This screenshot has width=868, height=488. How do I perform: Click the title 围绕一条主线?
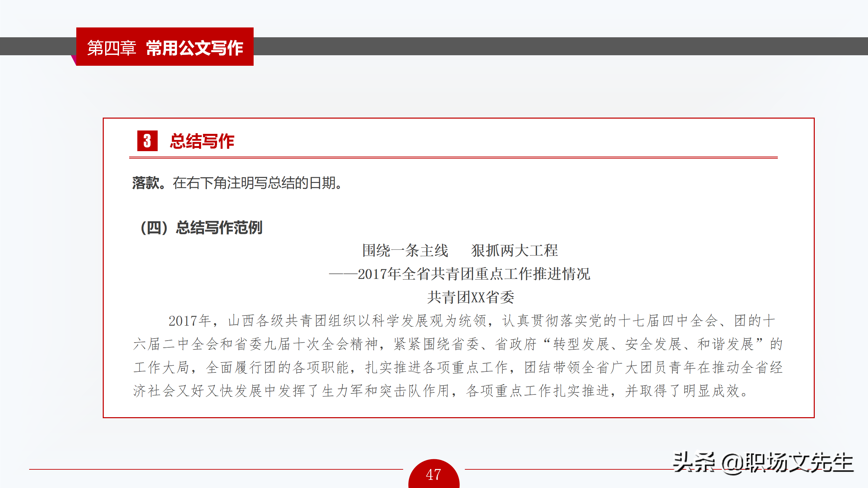(405, 251)
